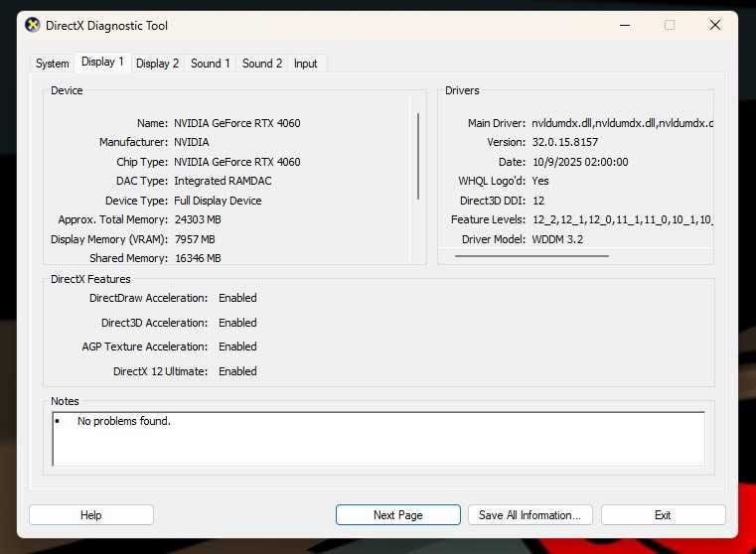
Task: Click the 24303 MB total memory value
Action: click(x=198, y=219)
